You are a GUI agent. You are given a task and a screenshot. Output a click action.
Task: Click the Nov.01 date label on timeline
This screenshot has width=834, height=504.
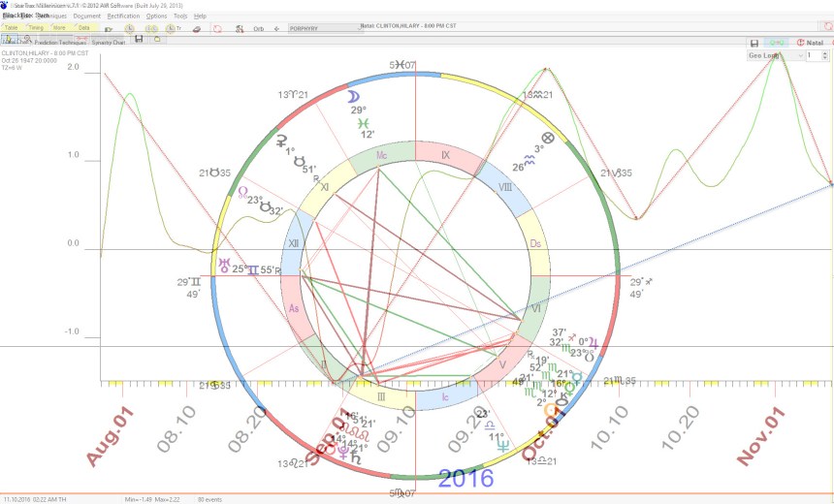[x=760, y=436]
